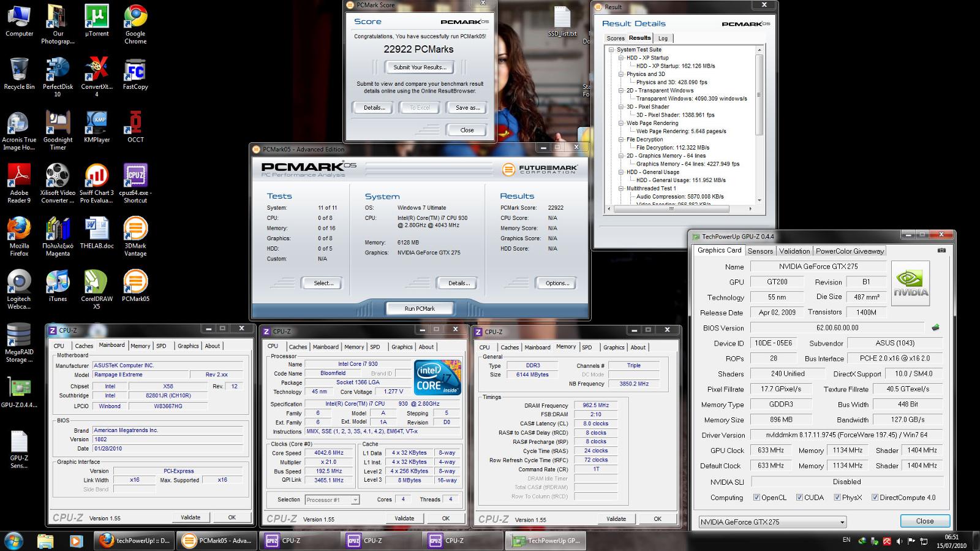The width and height of the screenshot is (980, 551).
Task: Open the µTorrent desktop icon
Action: (x=97, y=22)
